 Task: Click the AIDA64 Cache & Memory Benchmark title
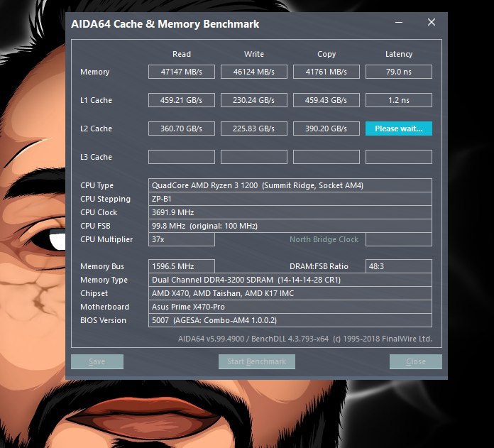(165, 24)
